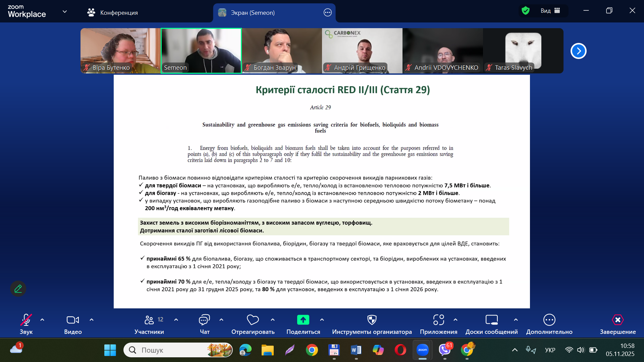Open the Chat panel icon
Viewport: 644px width, 362px height.
(x=204, y=320)
